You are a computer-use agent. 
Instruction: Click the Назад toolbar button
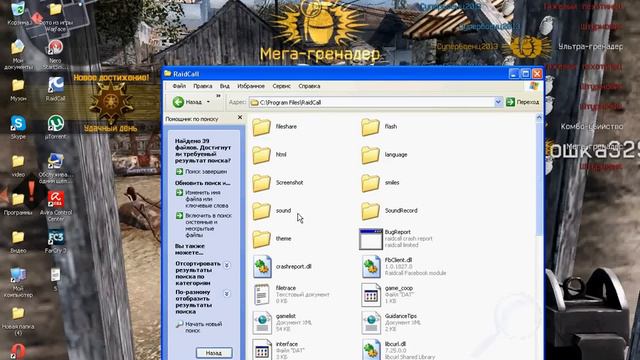point(187,102)
